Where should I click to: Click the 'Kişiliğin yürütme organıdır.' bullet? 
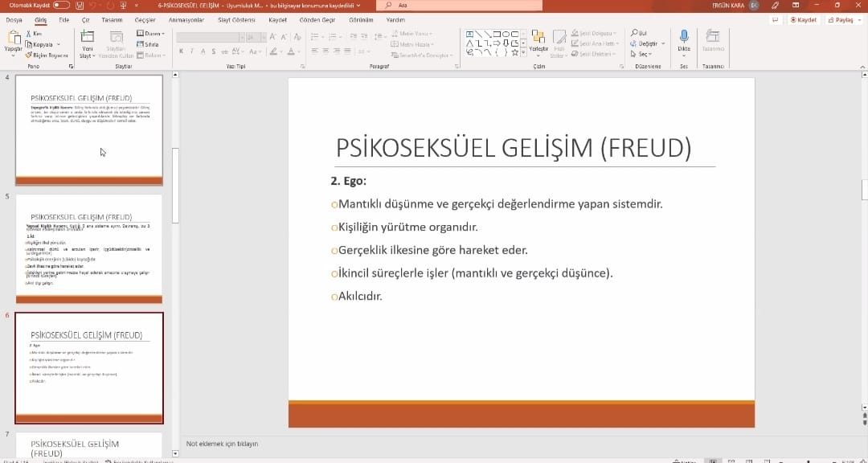click(x=408, y=227)
